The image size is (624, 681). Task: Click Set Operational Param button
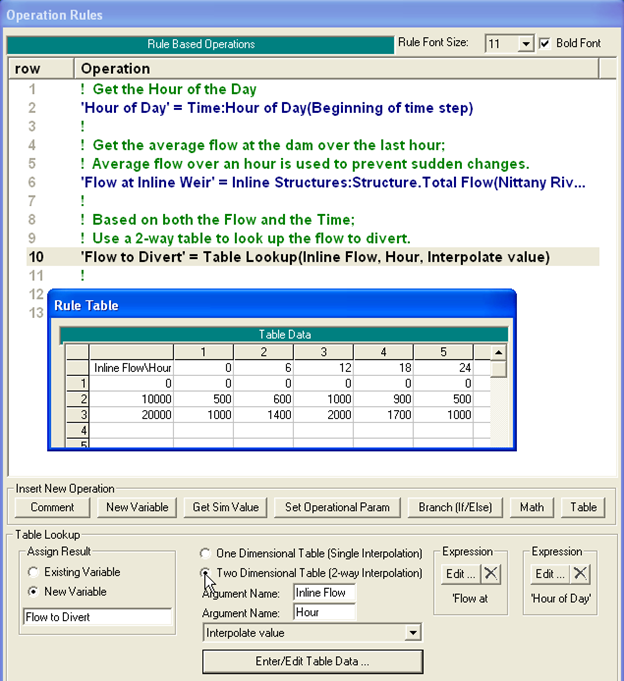pyautogui.click(x=338, y=507)
